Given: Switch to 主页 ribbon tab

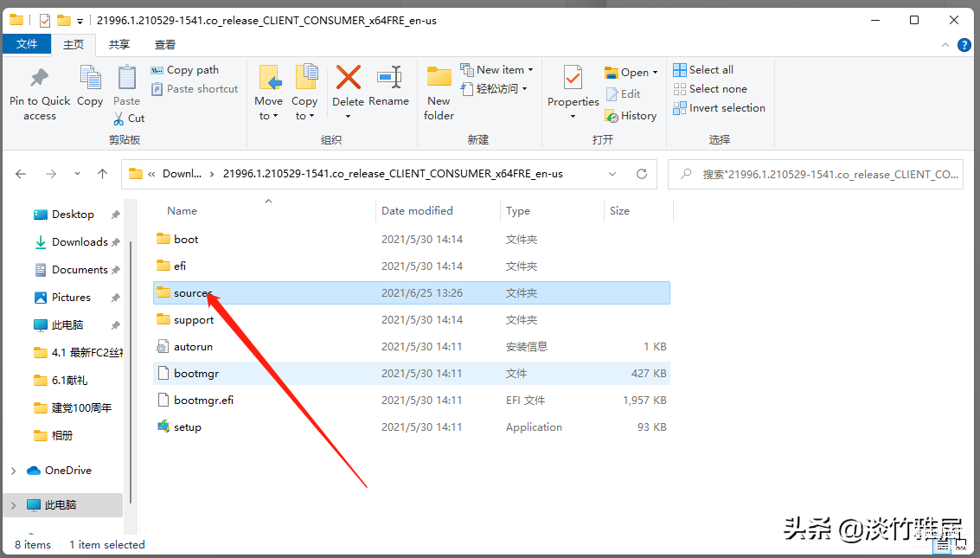Looking at the screenshot, I should (x=74, y=44).
